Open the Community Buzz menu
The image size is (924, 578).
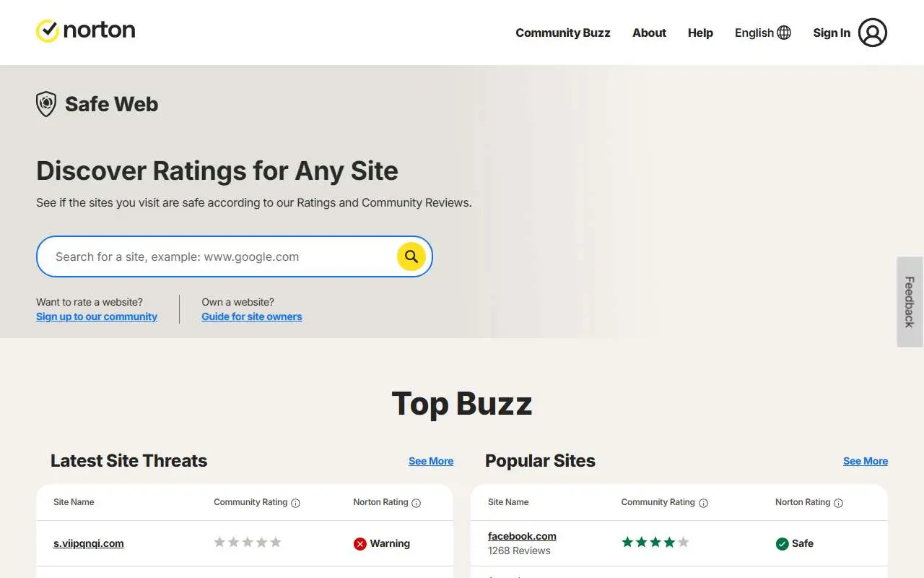(x=563, y=33)
